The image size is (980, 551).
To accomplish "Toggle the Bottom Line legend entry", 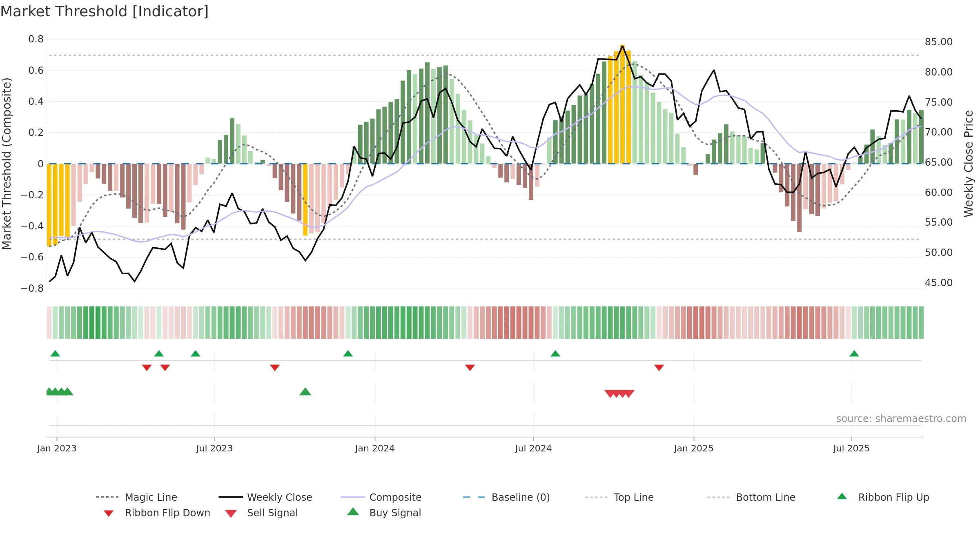I will [x=751, y=497].
